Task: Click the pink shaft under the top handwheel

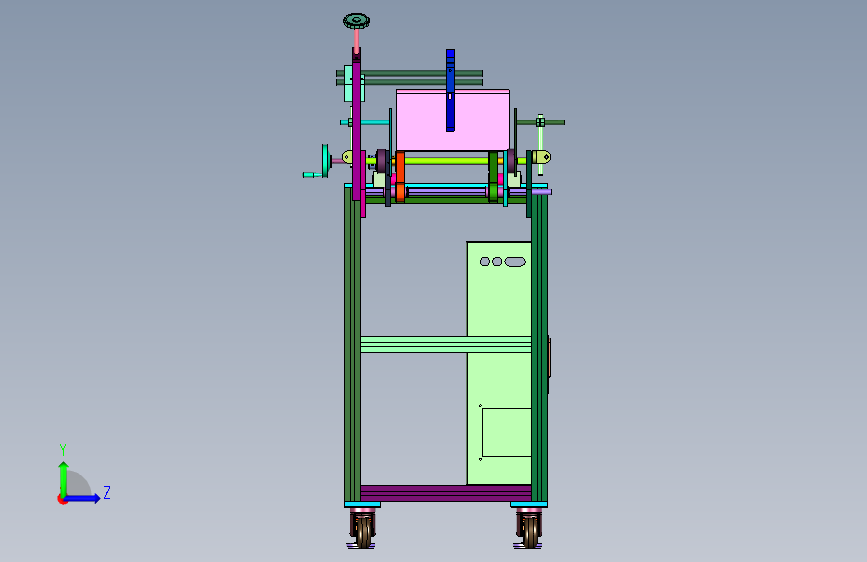Action: [x=357, y=39]
